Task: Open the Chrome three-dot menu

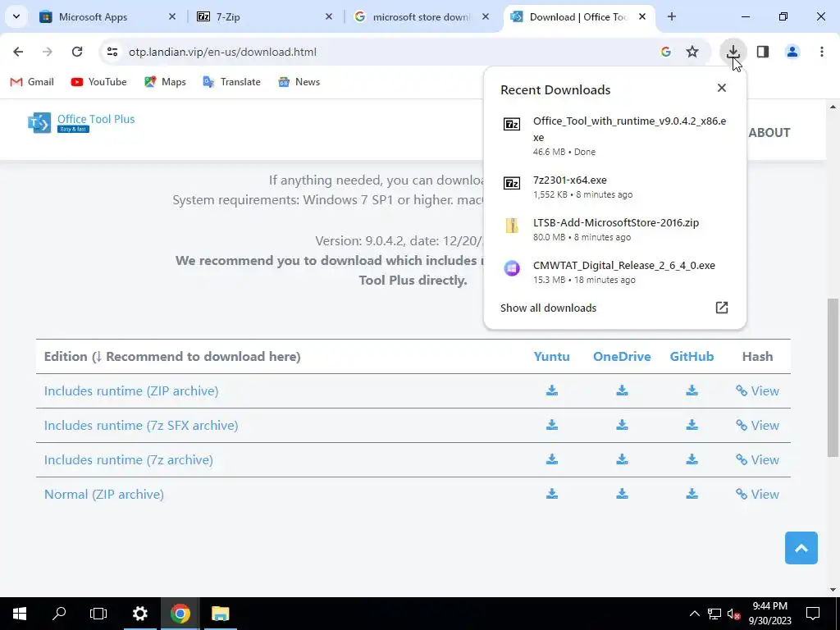Action: point(822,52)
